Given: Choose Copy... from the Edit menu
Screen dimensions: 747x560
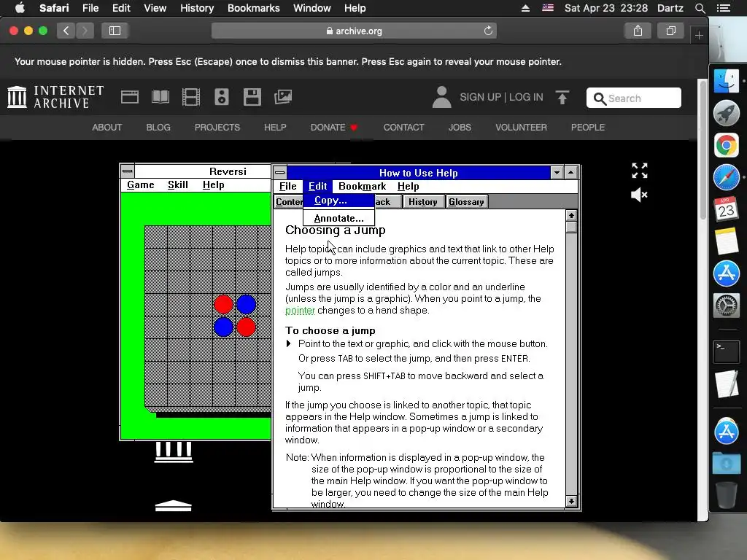Looking at the screenshot, I should (338, 201).
